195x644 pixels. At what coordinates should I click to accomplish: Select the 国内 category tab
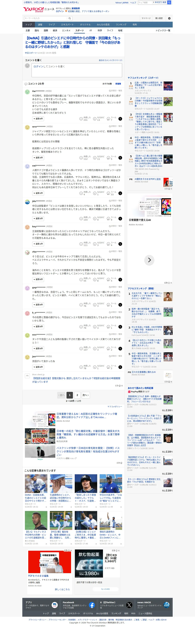(37, 30)
